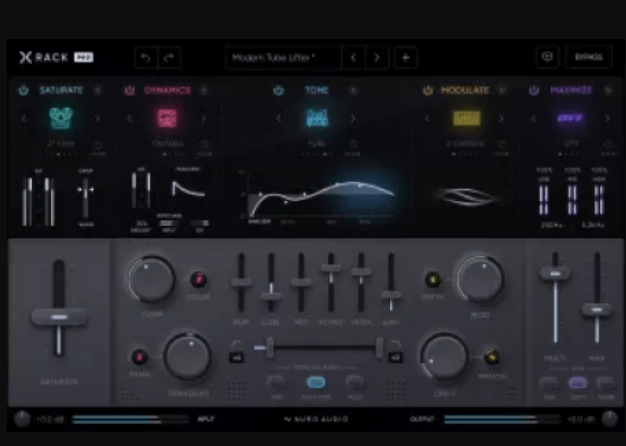626x446 pixels.
Task: Click the MOD knob
Action: pyautogui.click(x=480, y=279)
